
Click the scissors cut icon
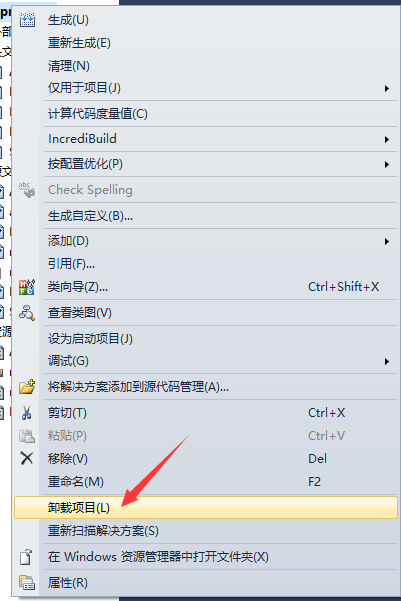[x=27, y=413]
